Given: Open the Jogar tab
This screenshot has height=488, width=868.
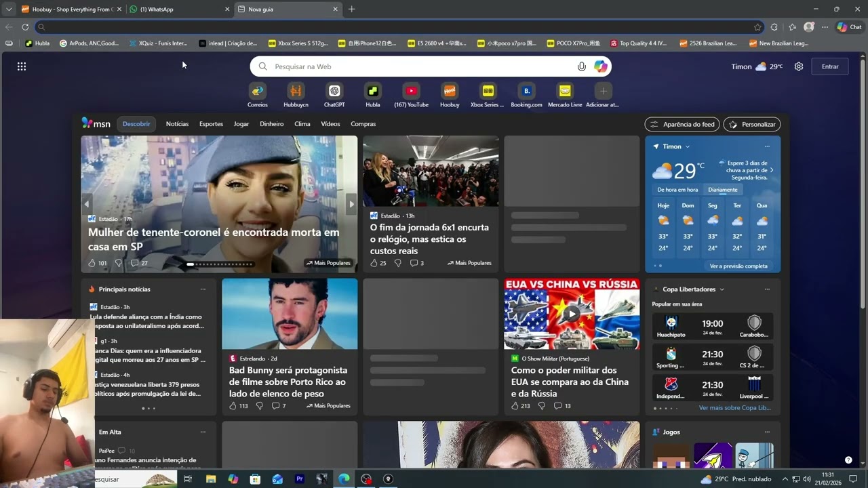Looking at the screenshot, I should (x=241, y=124).
